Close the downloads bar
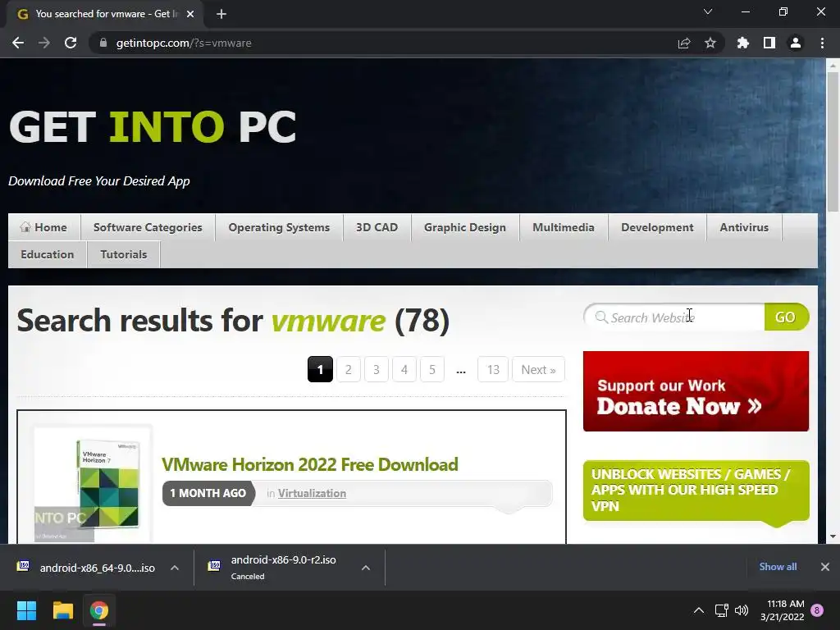This screenshot has width=840, height=630. 825,567
